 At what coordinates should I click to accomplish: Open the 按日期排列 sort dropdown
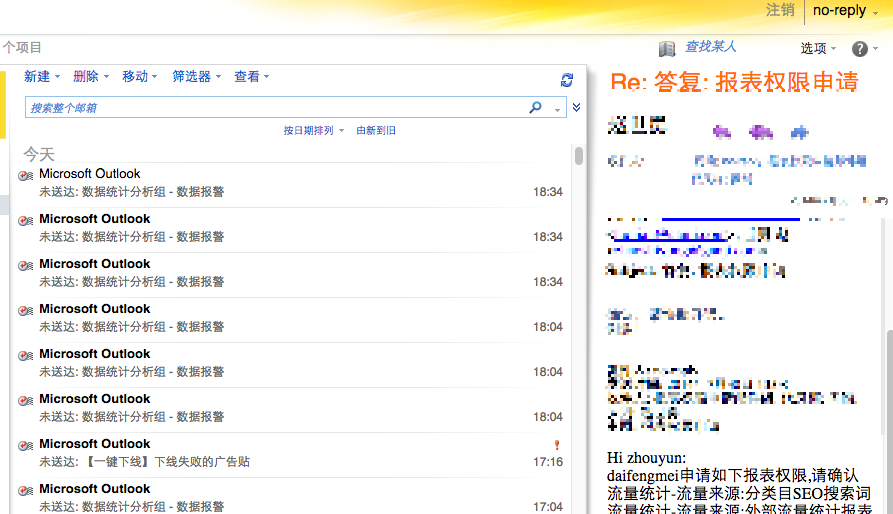click(x=314, y=130)
